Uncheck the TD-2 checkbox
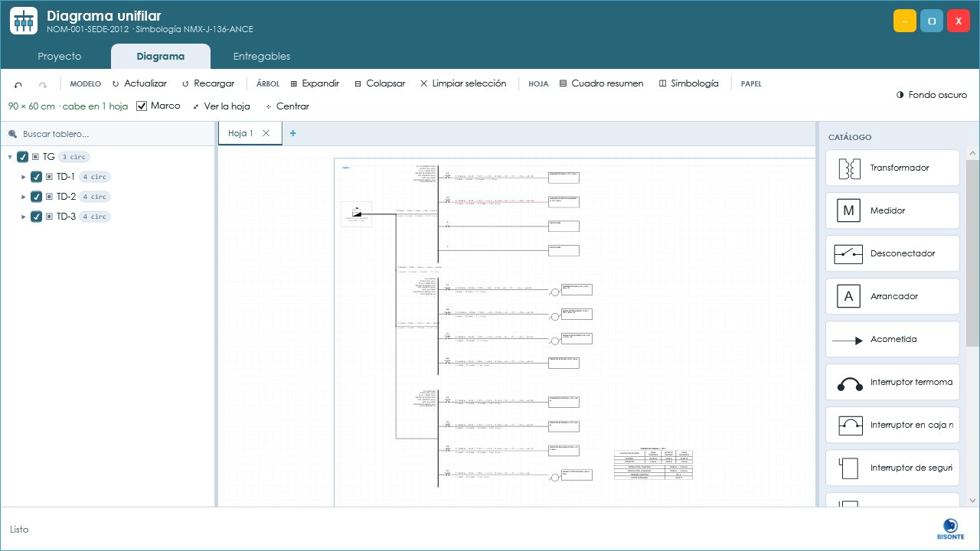This screenshot has width=980, height=551. [x=37, y=197]
